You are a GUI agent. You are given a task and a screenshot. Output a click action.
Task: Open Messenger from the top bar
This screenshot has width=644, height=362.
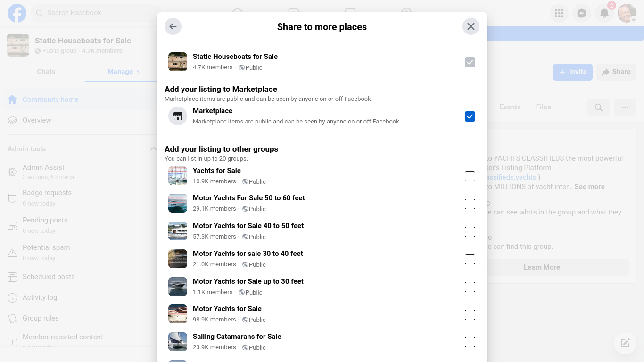click(x=582, y=13)
